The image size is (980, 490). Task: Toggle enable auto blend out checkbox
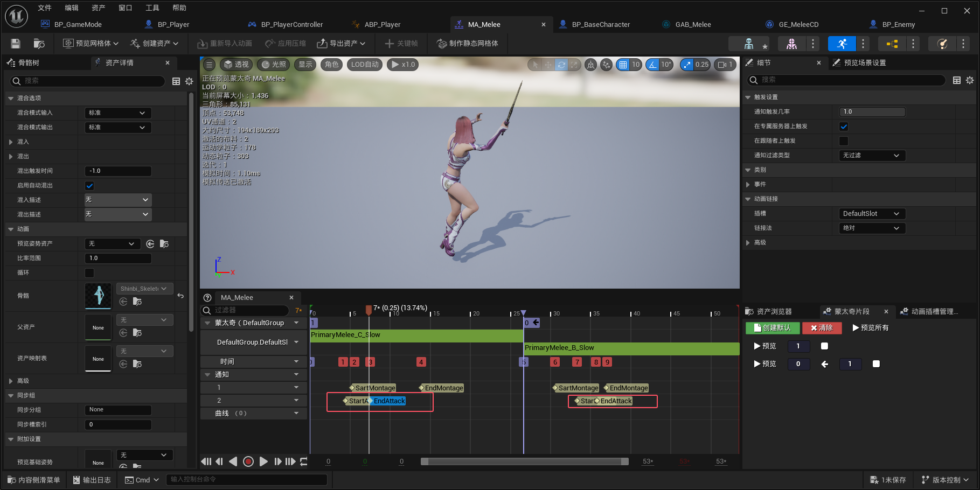pos(89,186)
